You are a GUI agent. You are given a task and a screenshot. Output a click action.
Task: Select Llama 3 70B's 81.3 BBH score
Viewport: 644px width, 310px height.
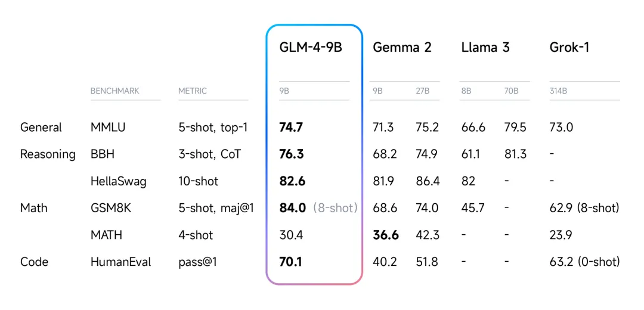pos(515,154)
